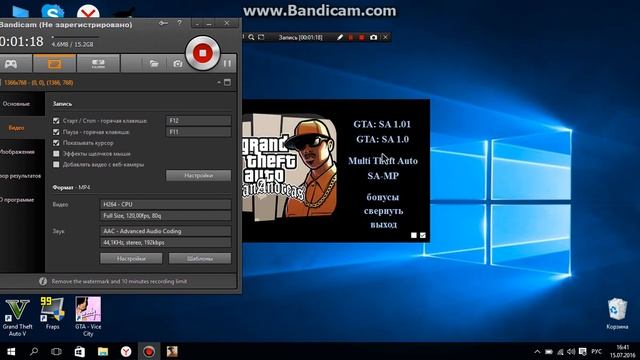Click the window select icon on recording toolbar

(x=261, y=37)
